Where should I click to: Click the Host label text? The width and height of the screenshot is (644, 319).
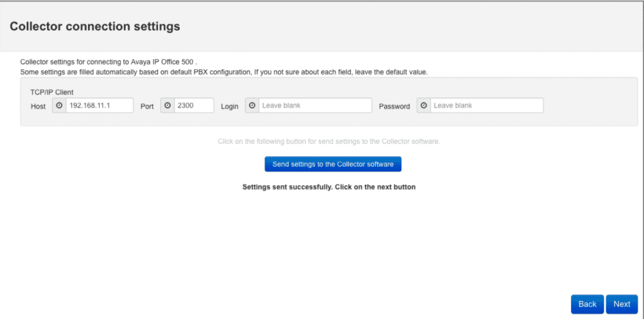(x=38, y=106)
